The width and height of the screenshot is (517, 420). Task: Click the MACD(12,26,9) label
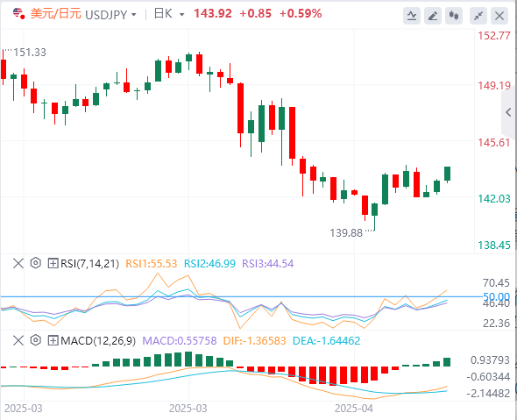[98, 340]
